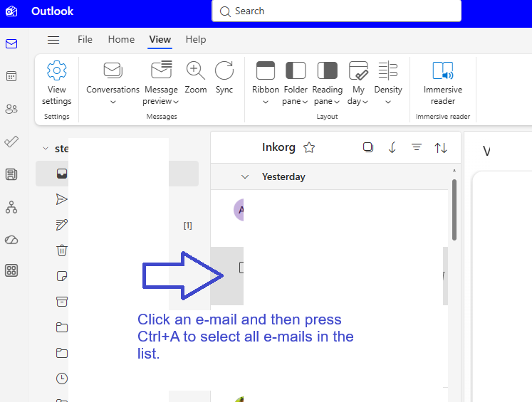Click the Select messages icon
Image resolution: width=532 pixels, height=402 pixels.
367,147
